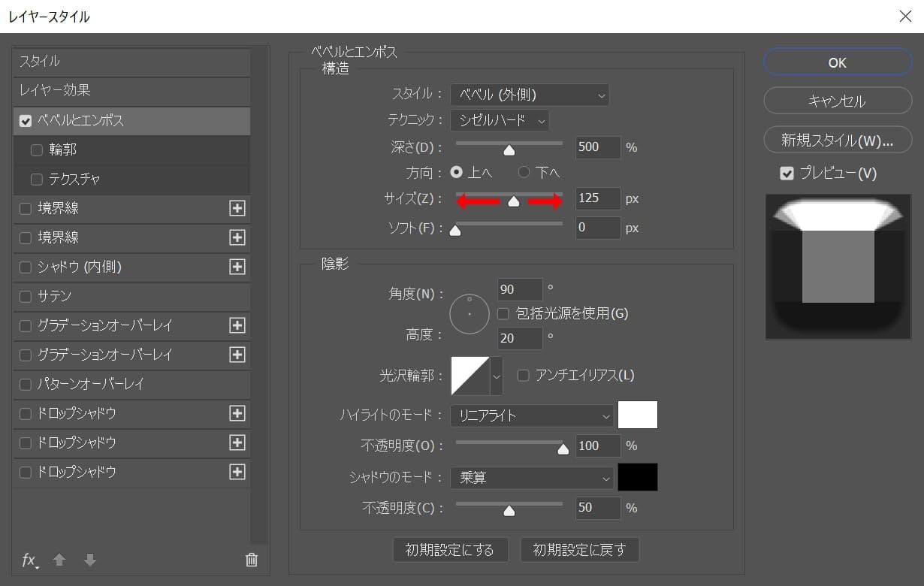Click the style preview thumbnail
924x586 pixels.
tap(838, 267)
